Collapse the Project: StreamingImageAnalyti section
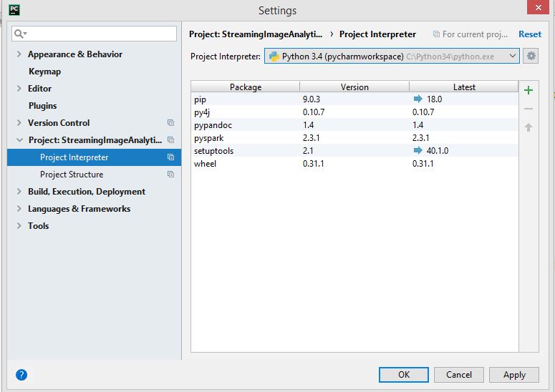 pyautogui.click(x=19, y=140)
